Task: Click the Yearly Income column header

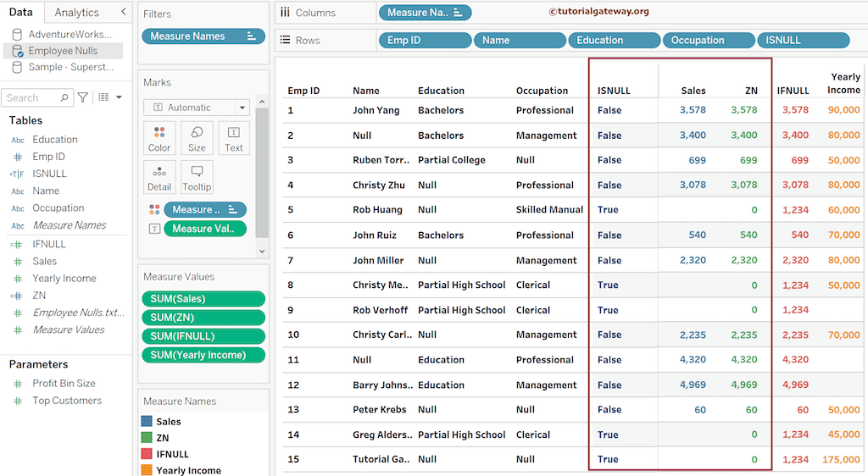Action: coord(843,84)
